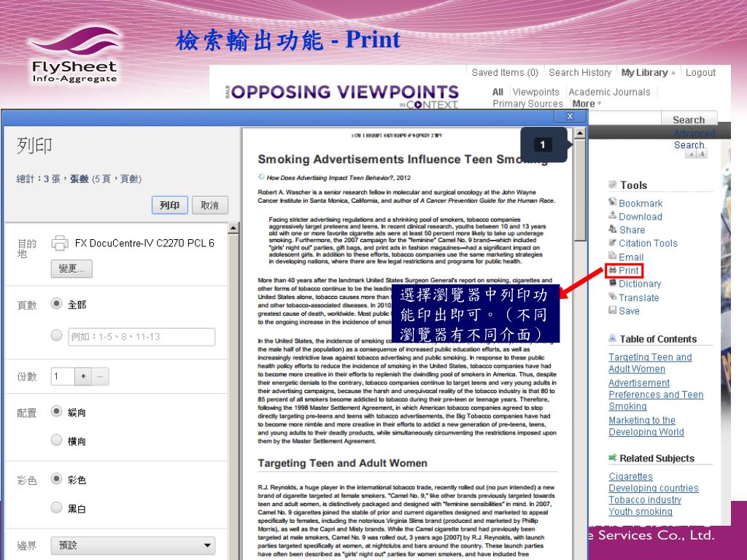Viewport: 747px width, 560px height.
Task: Click the Bookmark link in Tools
Action: [x=640, y=203]
